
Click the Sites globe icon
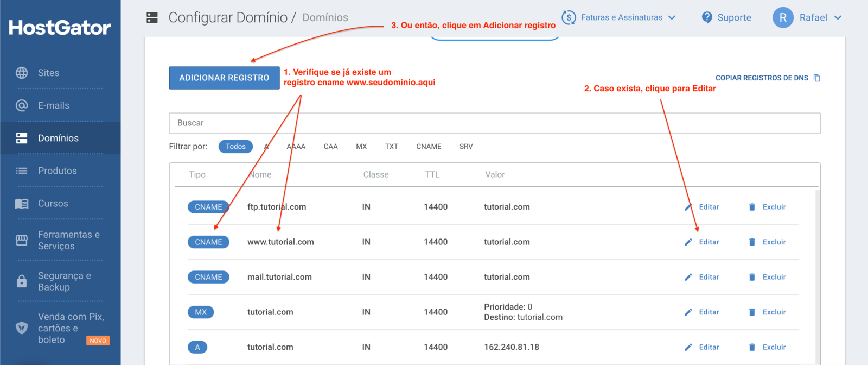point(22,73)
